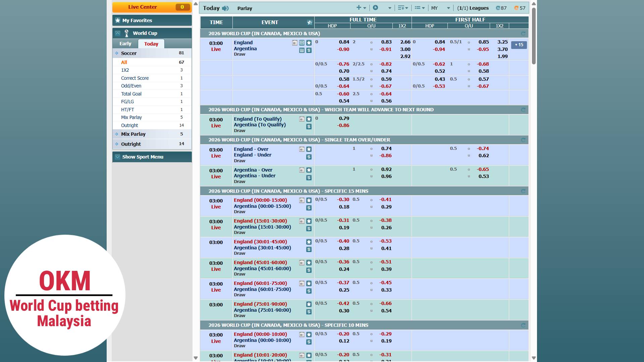Bet on Argentina first half 1X2 odds 3.70
This screenshot has height=362, width=644.
(x=502, y=49)
